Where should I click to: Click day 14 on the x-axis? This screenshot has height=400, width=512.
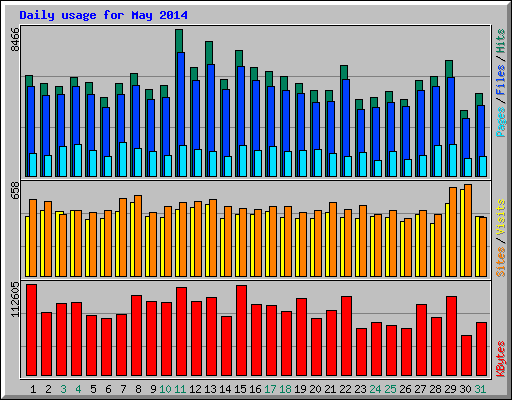point(225,389)
